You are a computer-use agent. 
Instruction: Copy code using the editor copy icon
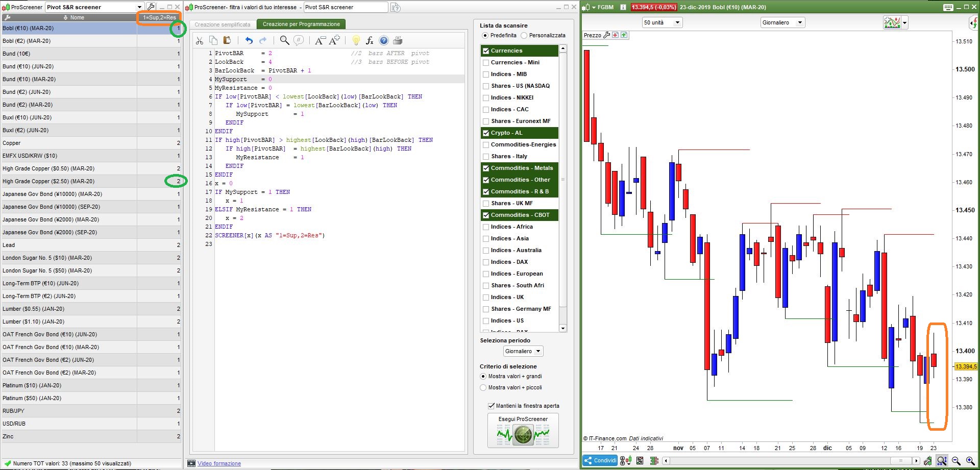(213, 40)
